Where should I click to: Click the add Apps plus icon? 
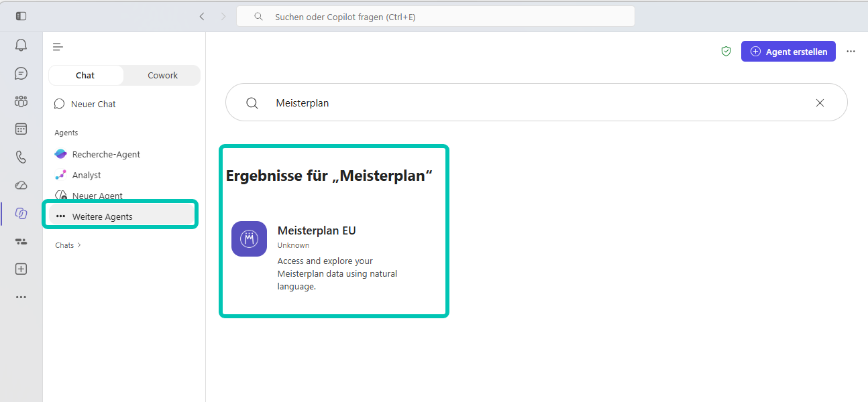pos(21,269)
